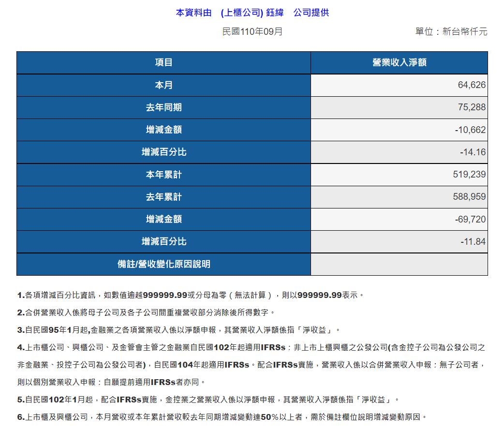This screenshot has height=430, width=504.
Task: Click the 本年累計 row label
Action: click(x=163, y=175)
